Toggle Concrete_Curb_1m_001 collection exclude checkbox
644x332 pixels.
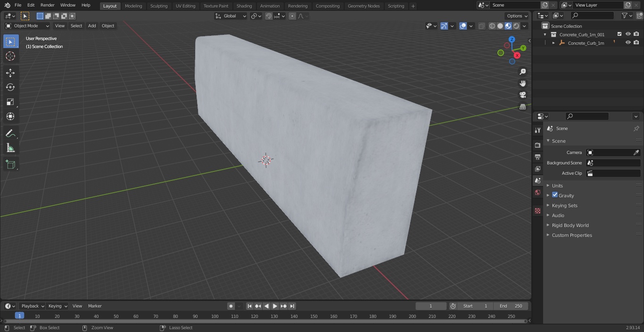(619, 34)
